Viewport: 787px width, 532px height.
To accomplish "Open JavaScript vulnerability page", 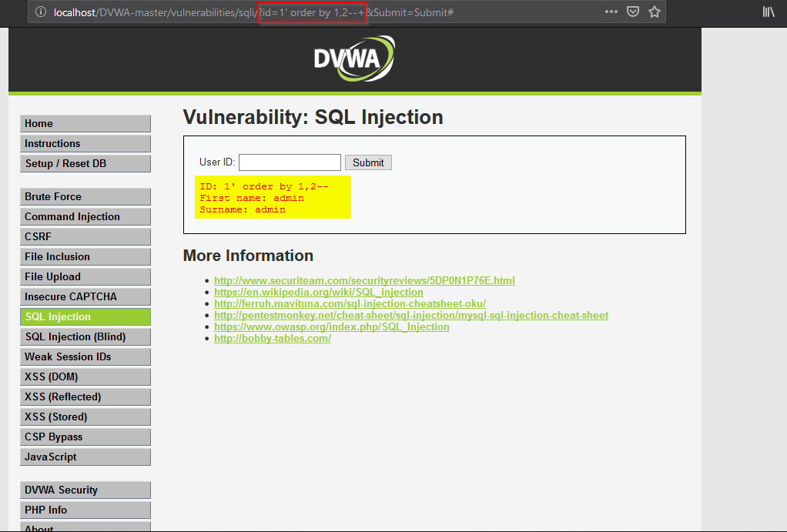I will coord(85,457).
